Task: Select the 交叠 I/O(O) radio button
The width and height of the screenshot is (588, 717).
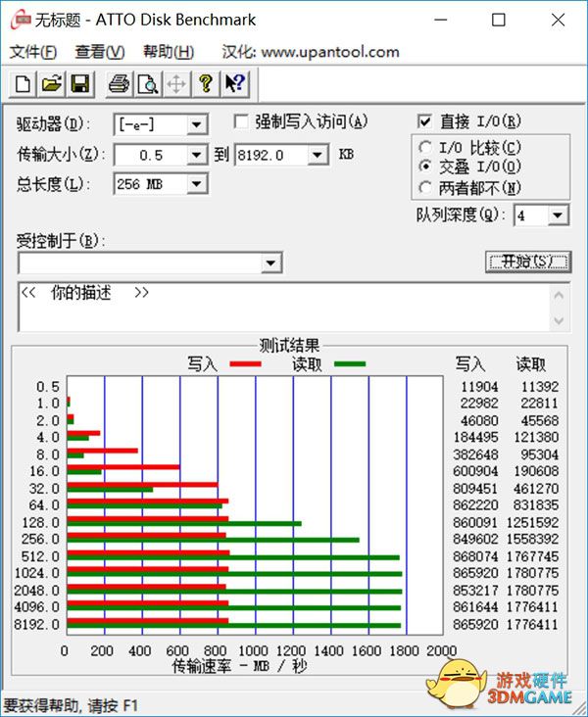Action: (425, 167)
